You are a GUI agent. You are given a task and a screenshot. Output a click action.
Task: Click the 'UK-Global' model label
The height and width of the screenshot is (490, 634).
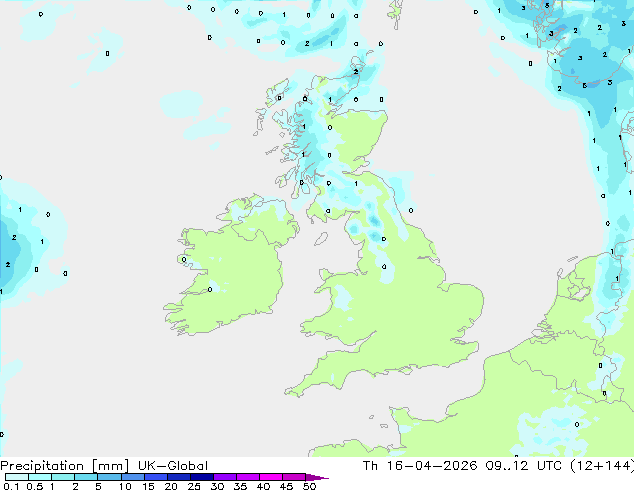click(x=173, y=466)
